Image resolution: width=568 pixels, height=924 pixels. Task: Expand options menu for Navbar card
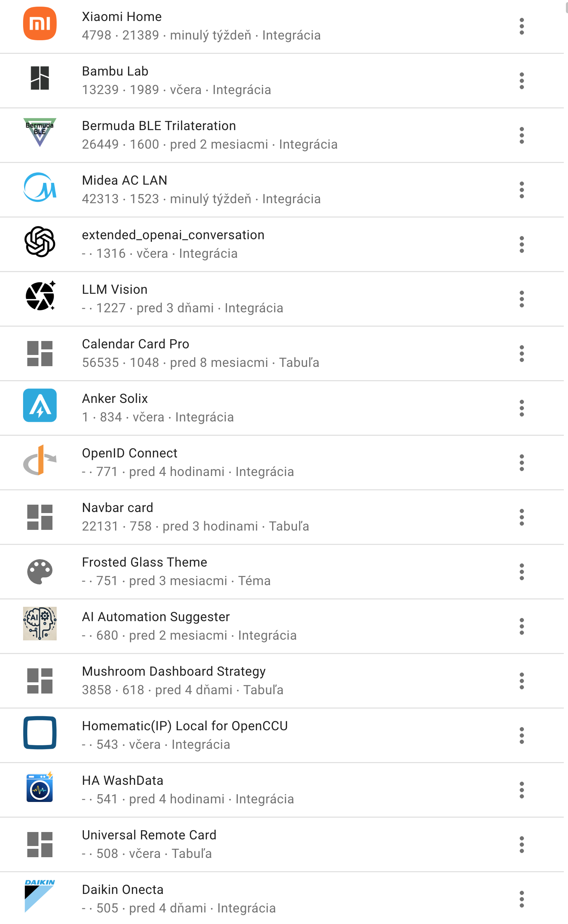coord(521,517)
